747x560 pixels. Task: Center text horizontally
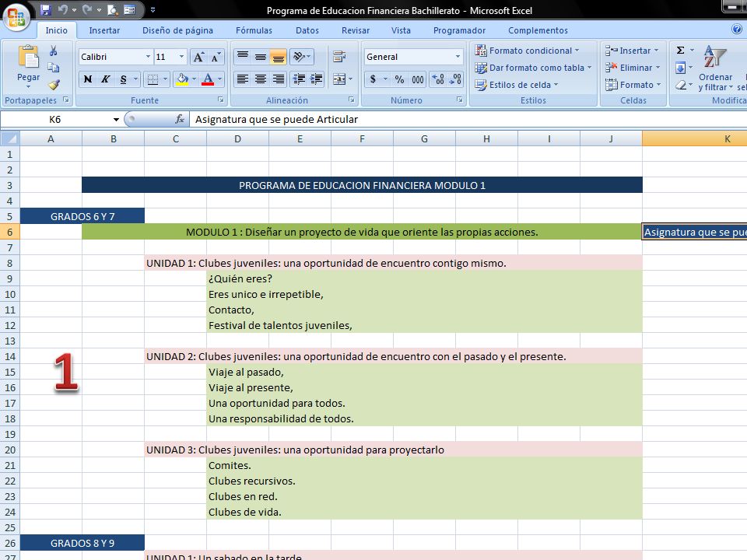click(261, 79)
